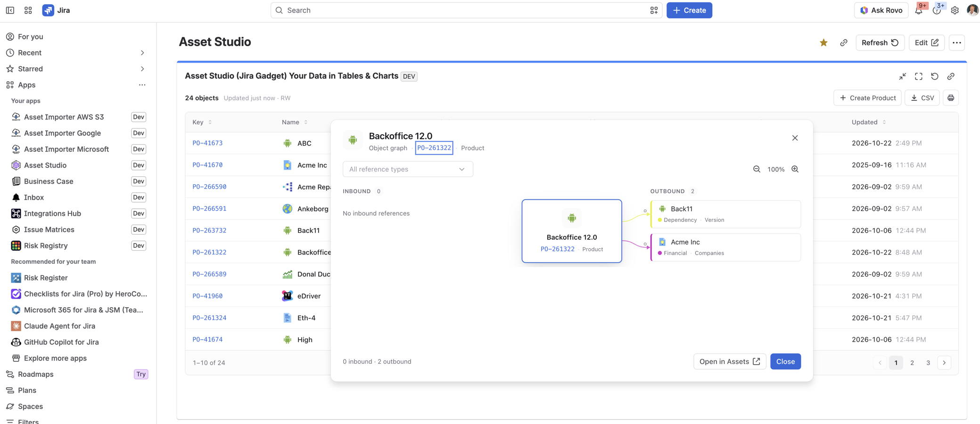Image resolution: width=980 pixels, height=424 pixels.
Task: Zoom out the object graph
Action: (757, 169)
